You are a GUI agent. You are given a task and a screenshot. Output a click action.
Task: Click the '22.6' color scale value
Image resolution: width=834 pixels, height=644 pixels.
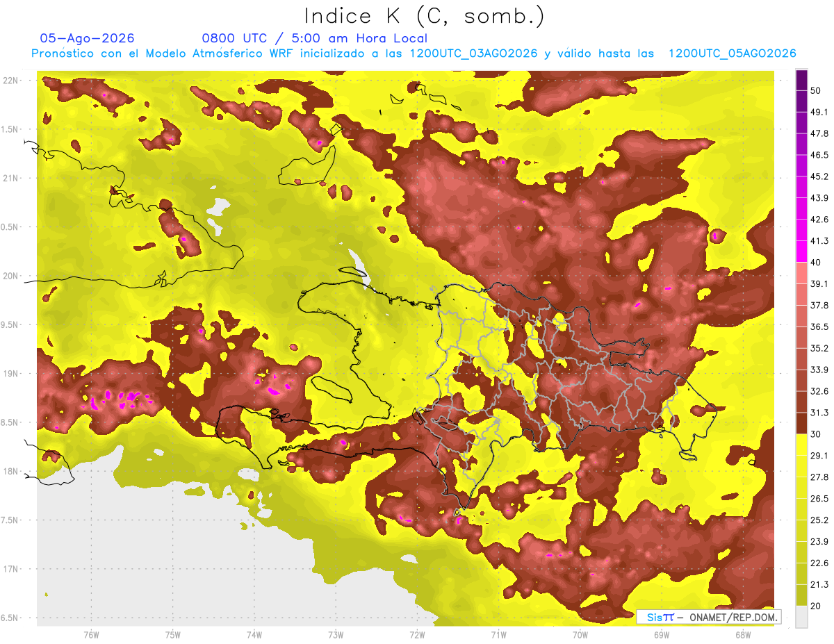point(819,563)
